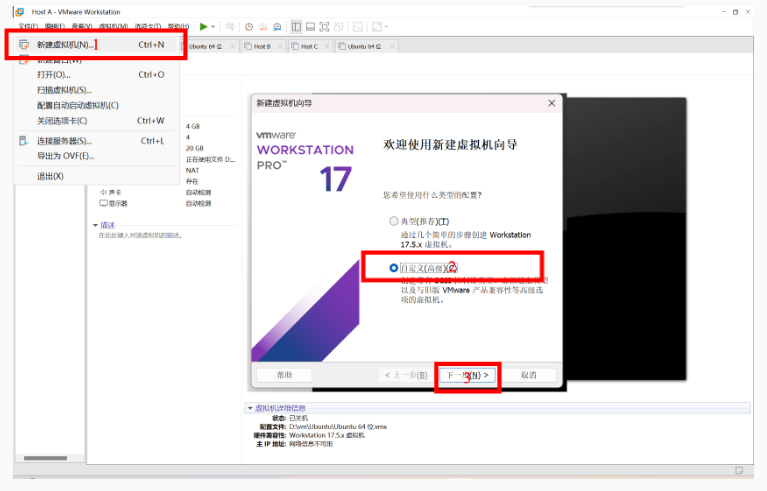This screenshot has height=491, width=767.
Task: Close the Host C tab with its X
Action: [x=327, y=46]
